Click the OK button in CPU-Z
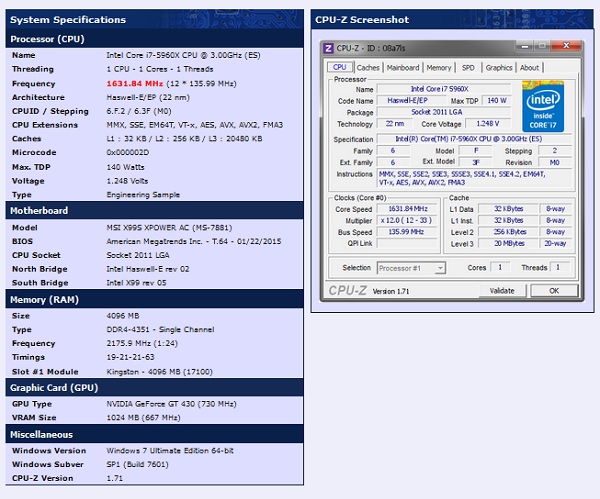The width and height of the screenshot is (600, 499). click(554, 290)
